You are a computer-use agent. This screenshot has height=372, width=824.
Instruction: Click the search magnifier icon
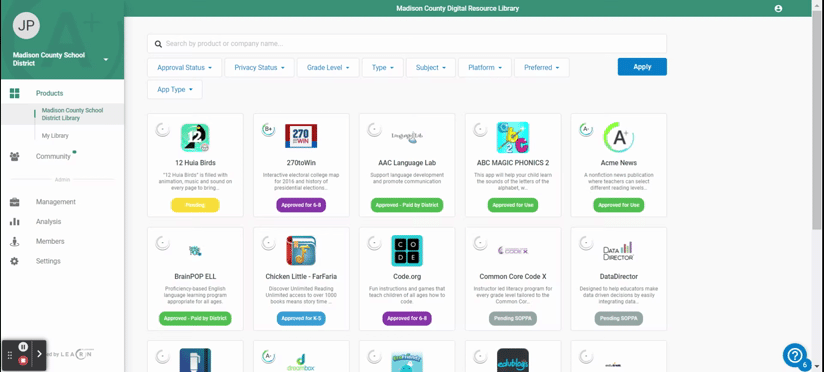tap(158, 44)
